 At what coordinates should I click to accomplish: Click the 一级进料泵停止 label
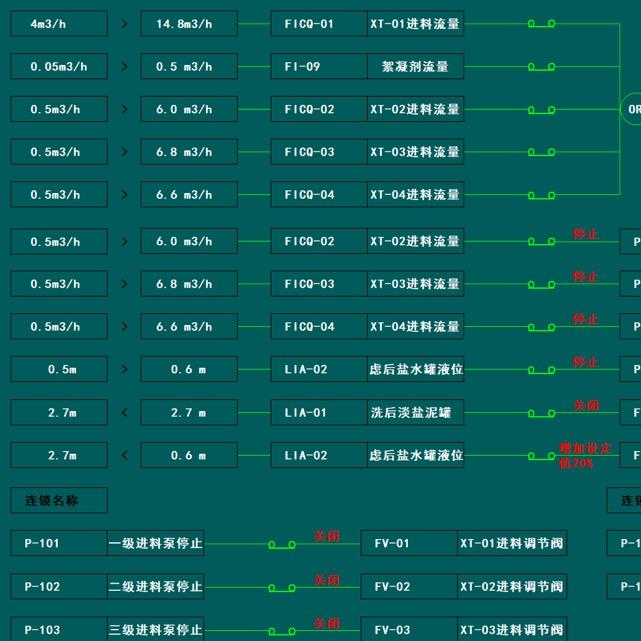(155, 543)
